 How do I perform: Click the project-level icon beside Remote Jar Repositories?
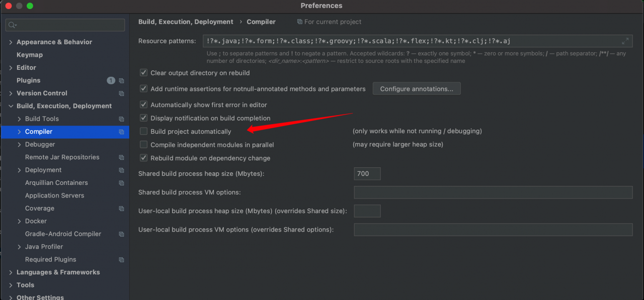pos(121,157)
